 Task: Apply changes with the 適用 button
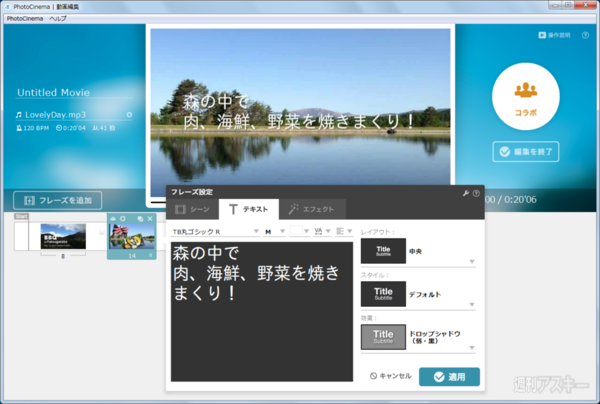(449, 377)
